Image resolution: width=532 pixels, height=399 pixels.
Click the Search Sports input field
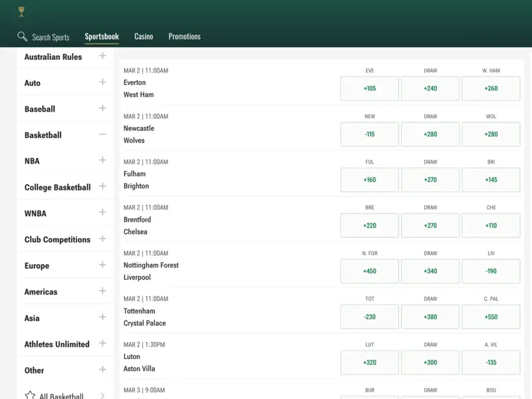(51, 37)
